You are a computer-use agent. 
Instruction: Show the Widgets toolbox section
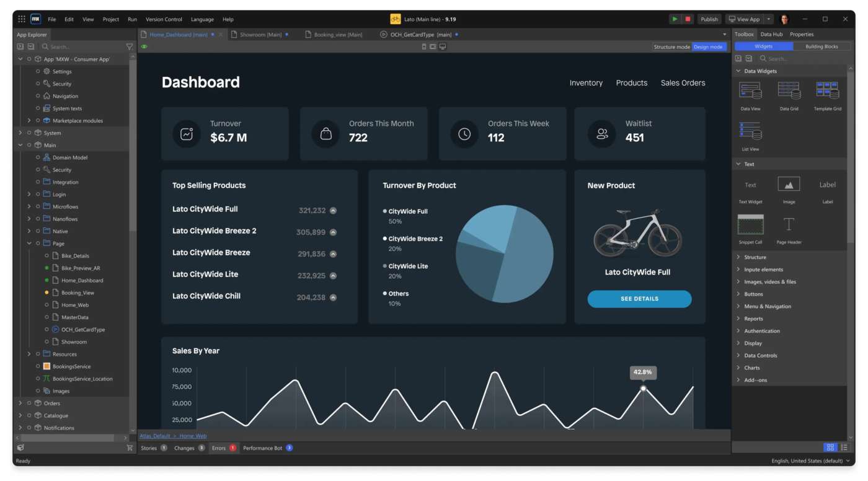(763, 46)
